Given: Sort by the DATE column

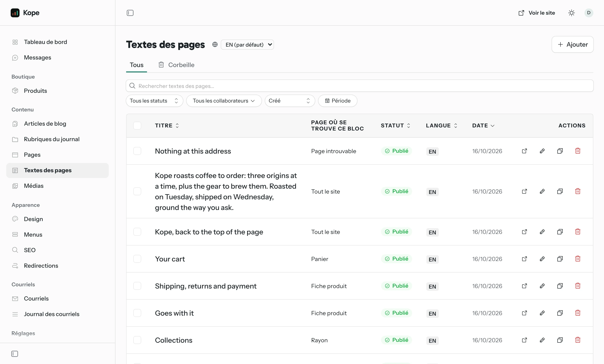Looking at the screenshot, I should (483, 126).
